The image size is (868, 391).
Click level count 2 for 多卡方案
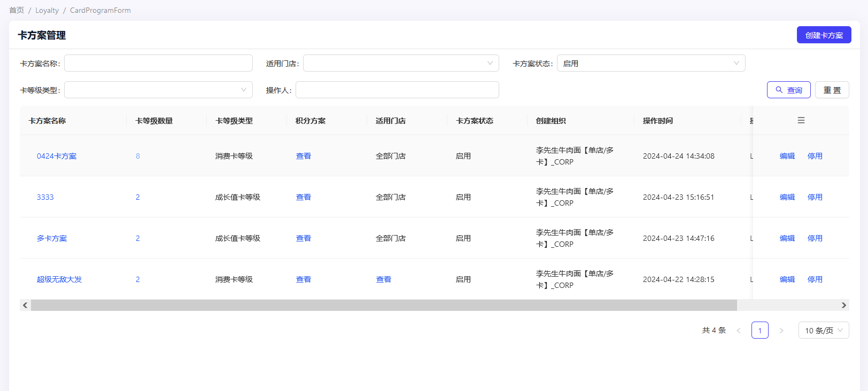click(x=138, y=238)
